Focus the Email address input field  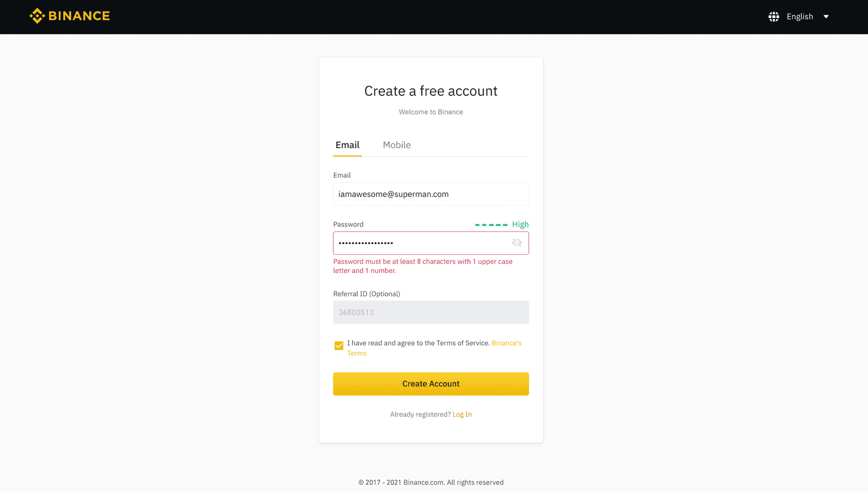(431, 194)
